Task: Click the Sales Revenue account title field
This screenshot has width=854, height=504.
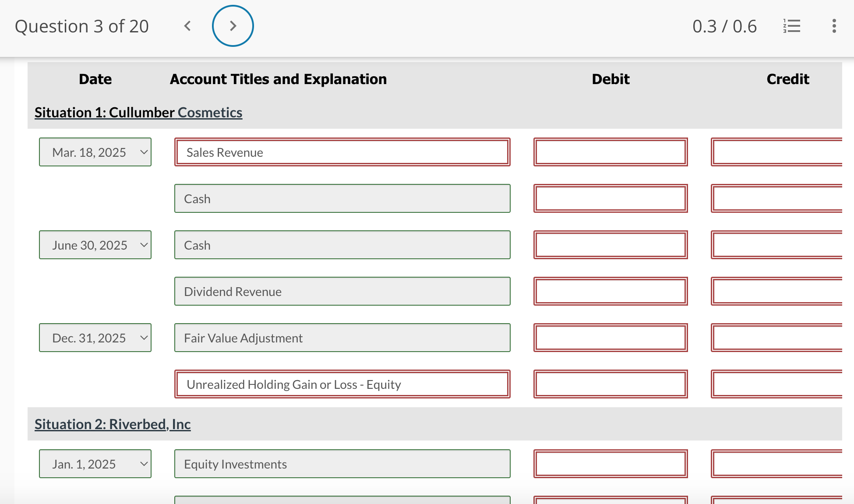Action: [x=342, y=152]
